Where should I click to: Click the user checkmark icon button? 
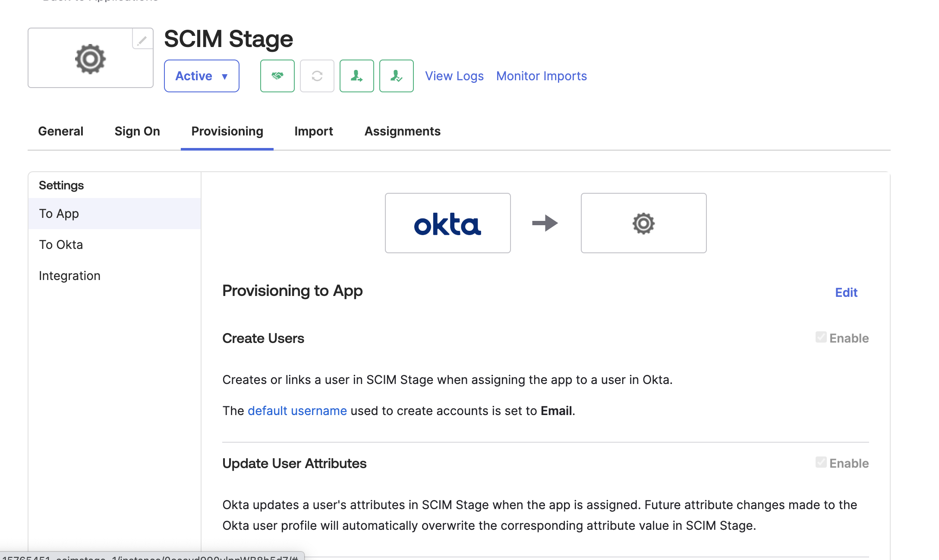[396, 76]
